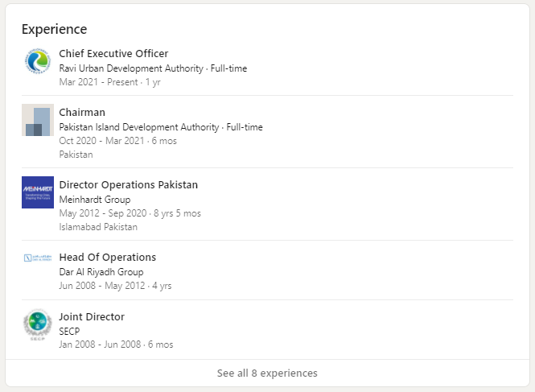This screenshot has height=392, width=535.
Task: Select the Jun 2008 - May 2012 date range
Action: coord(102,286)
